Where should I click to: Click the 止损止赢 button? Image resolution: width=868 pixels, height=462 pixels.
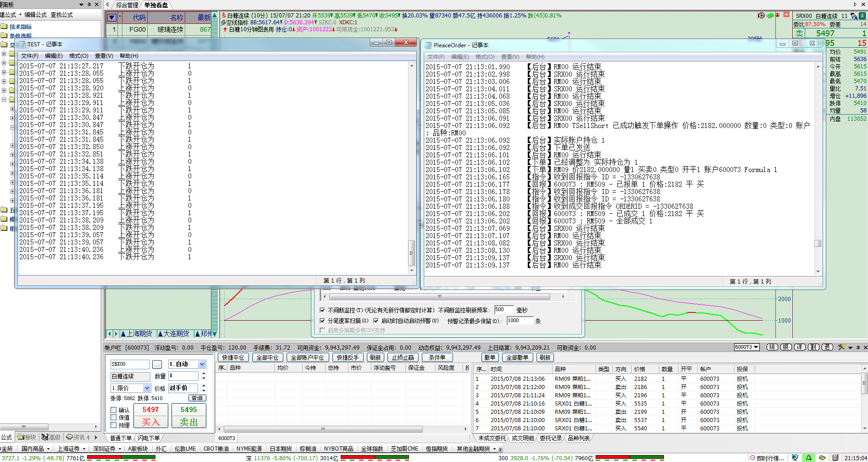tap(403, 357)
